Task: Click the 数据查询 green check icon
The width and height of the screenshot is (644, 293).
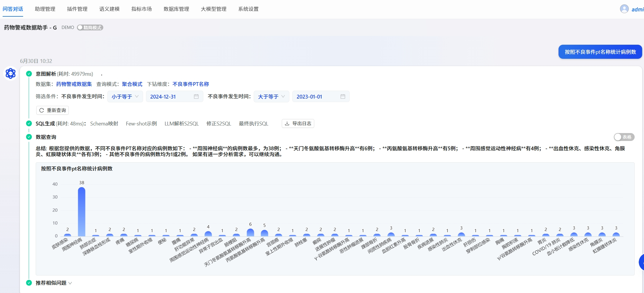Action: (x=29, y=137)
